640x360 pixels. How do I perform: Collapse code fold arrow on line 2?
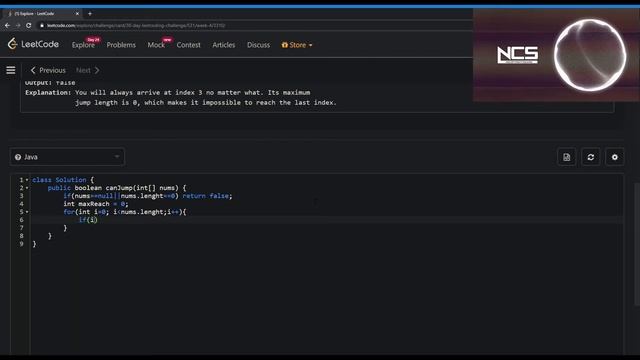(27, 188)
